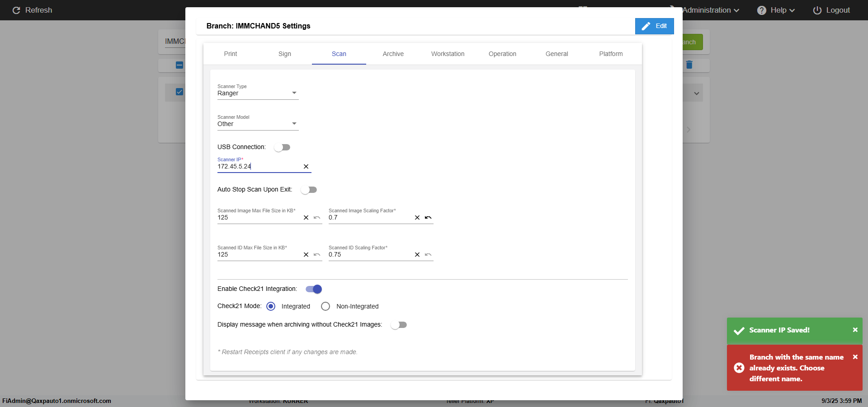Expand the background row chevron
This screenshot has width=868, height=407.
697,94
